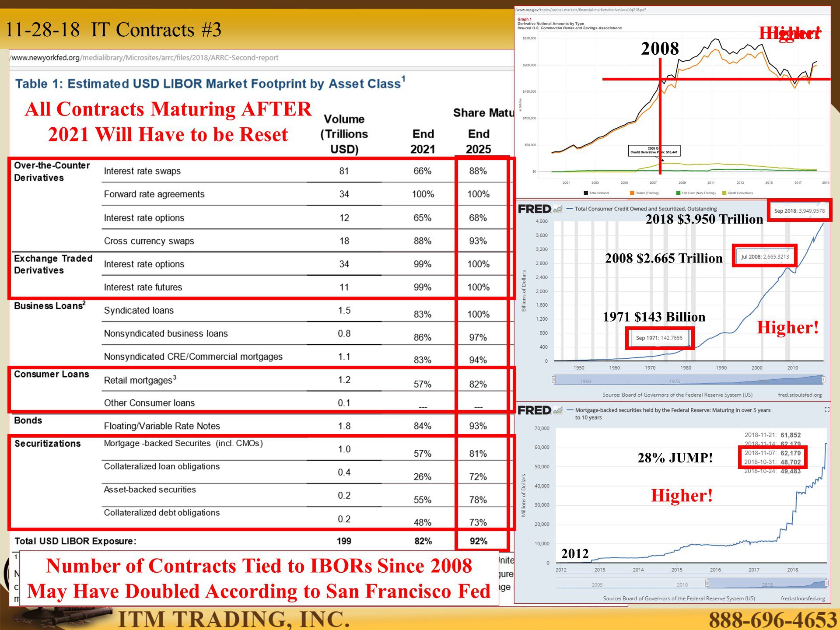The width and height of the screenshot is (840, 630).
Task: Click the Credit Derivative Peak $16,441 tooltip in Graph 1
Action: click(x=654, y=150)
